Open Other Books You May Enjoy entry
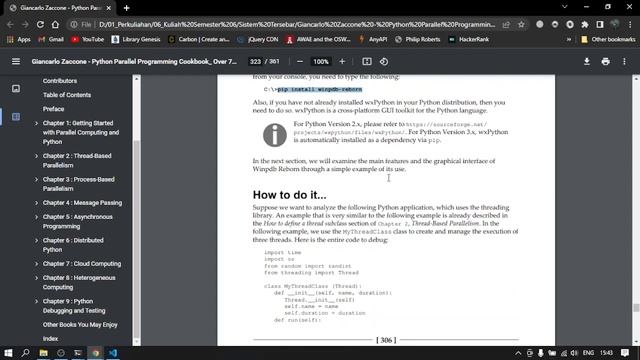This screenshot has height=360, width=640. 80,325
